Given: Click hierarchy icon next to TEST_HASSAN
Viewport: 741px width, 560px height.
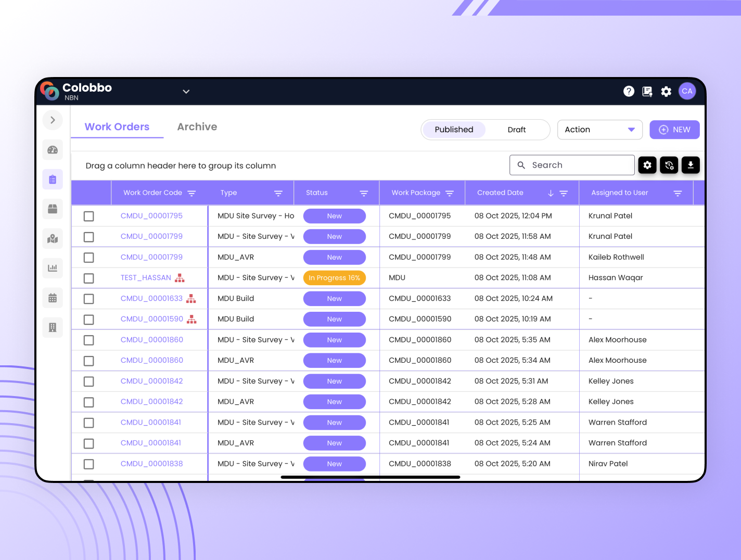Looking at the screenshot, I should pyautogui.click(x=180, y=278).
